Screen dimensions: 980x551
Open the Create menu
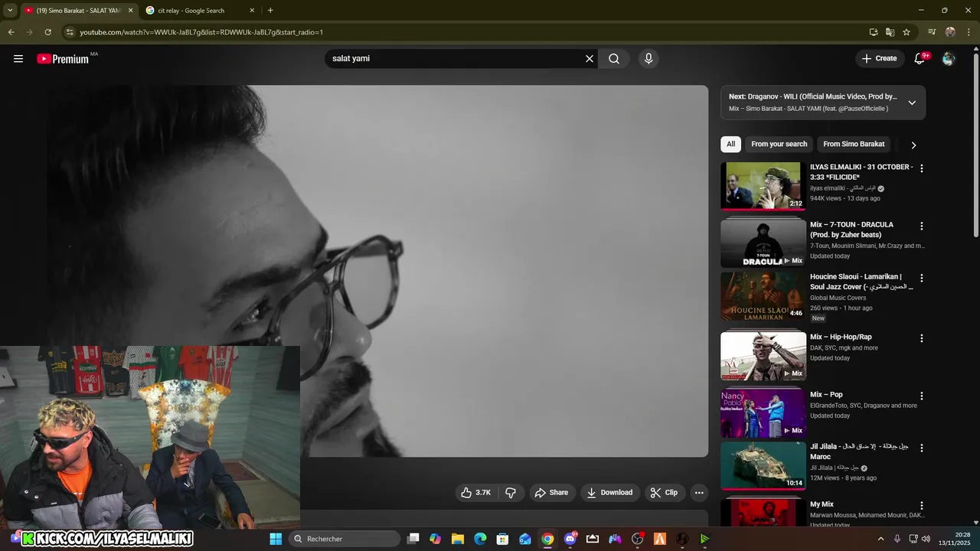(x=879, y=58)
